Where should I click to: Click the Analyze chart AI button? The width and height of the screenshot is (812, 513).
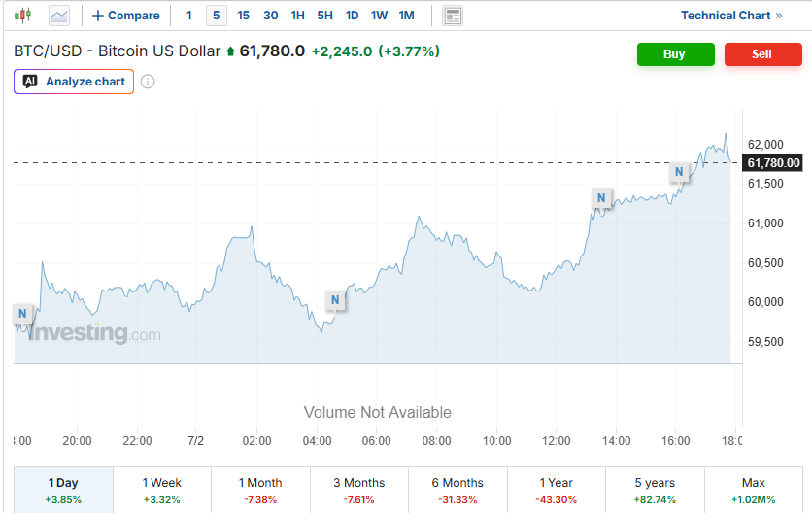point(74,82)
